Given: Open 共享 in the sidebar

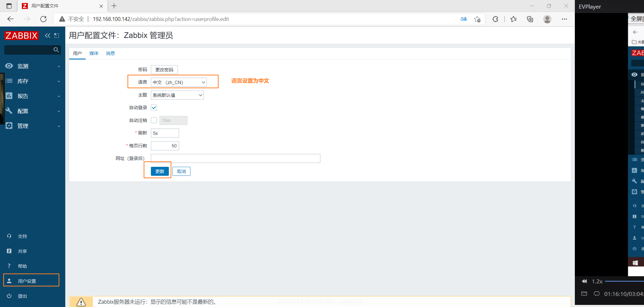Looking at the screenshot, I should 22,251.
